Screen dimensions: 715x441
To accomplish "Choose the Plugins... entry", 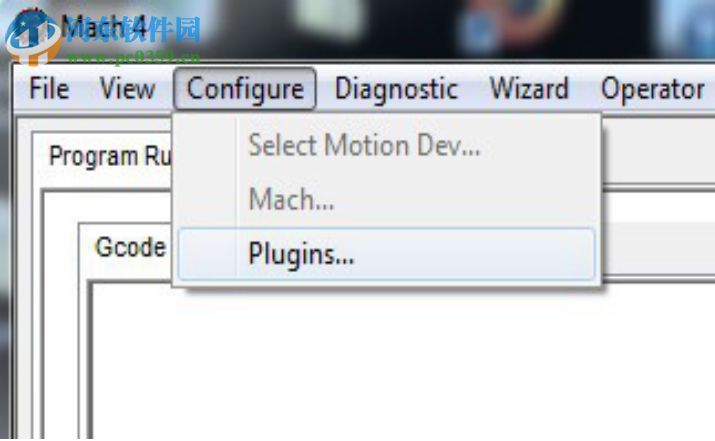I will coord(387,254).
